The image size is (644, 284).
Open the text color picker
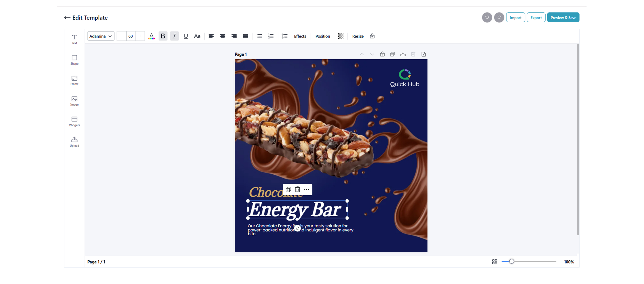click(x=151, y=36)
